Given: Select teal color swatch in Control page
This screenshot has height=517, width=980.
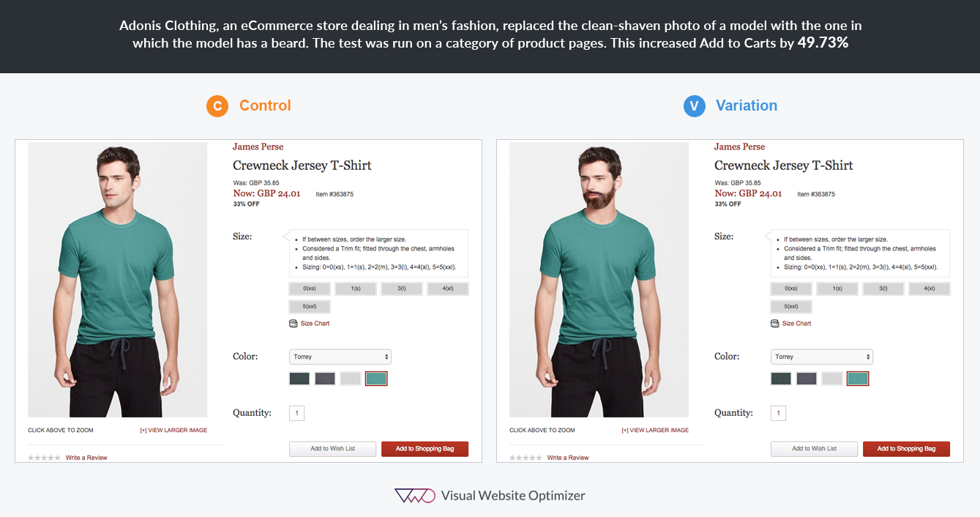Looking at the screenshot, I should [375, 379].
